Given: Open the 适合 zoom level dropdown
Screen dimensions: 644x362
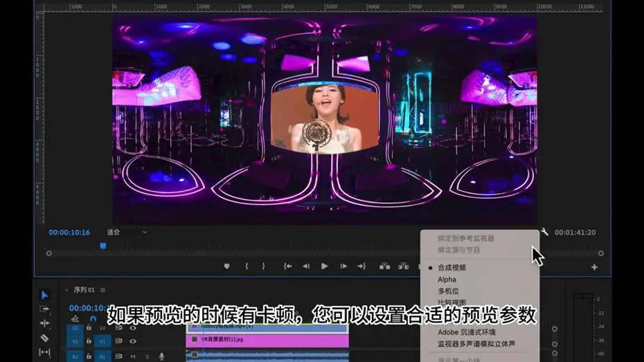Looking at the screenshot, I should pyautogui.click(x=127, y=232).
